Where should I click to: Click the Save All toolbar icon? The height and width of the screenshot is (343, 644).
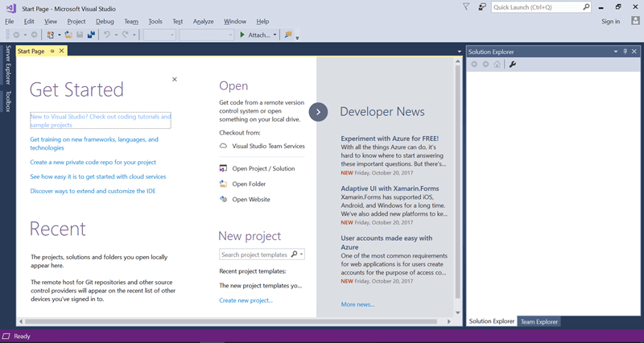pos(91,35)
